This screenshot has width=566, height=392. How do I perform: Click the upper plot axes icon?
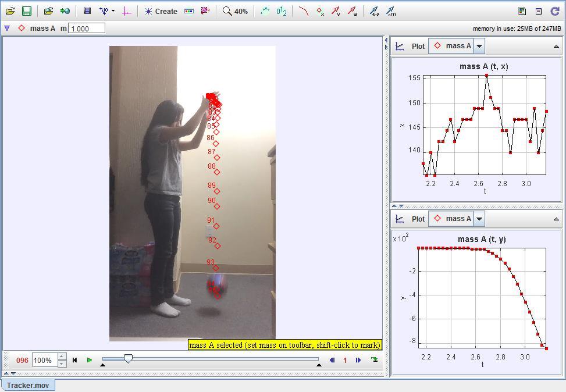coord(400,46)
